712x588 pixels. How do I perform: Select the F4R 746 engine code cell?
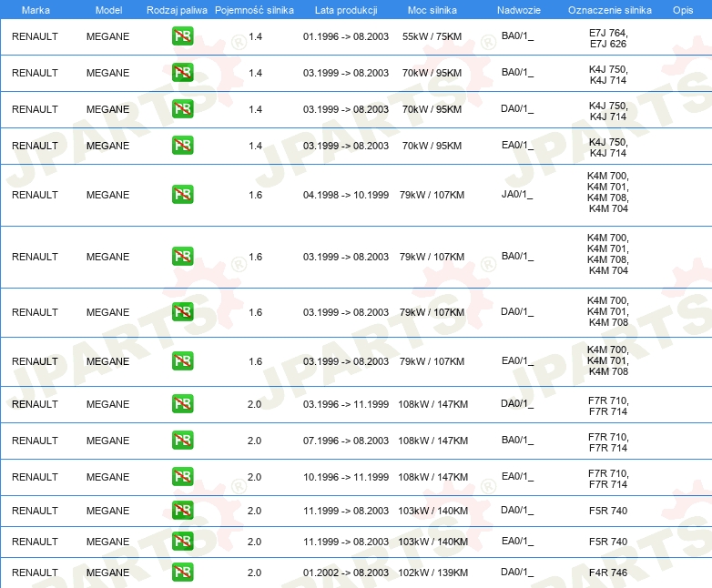tap(608, 573)
